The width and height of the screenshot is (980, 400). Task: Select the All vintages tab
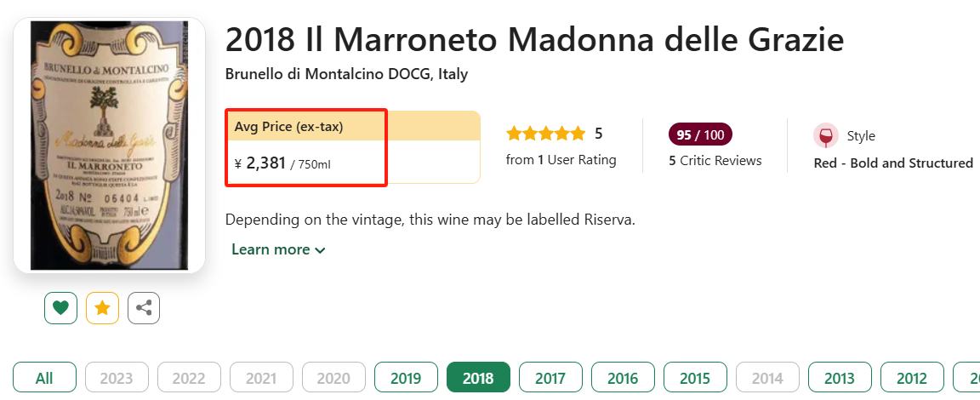click(44, 378)
